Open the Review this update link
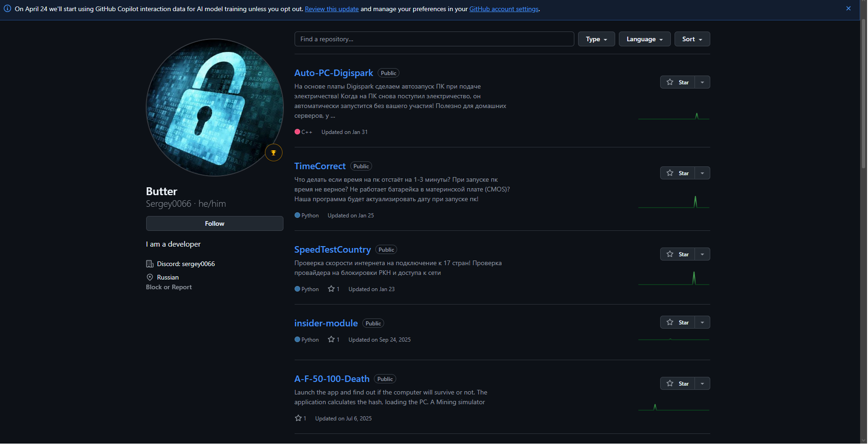This screenshot has height=445, width=868. click(331, 8)
